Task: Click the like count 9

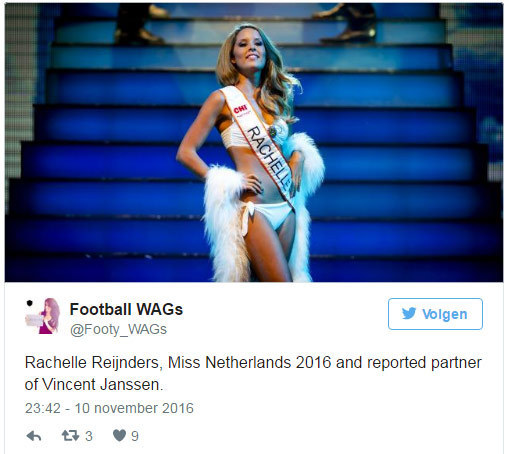Action: tap(135, 436)
